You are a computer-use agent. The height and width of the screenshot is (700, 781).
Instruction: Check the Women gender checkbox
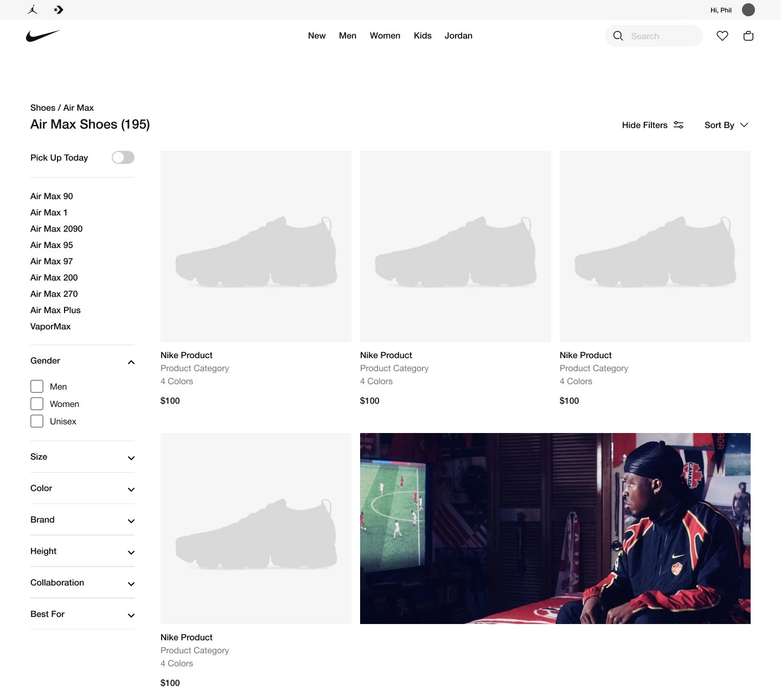[x=37, y=404]
